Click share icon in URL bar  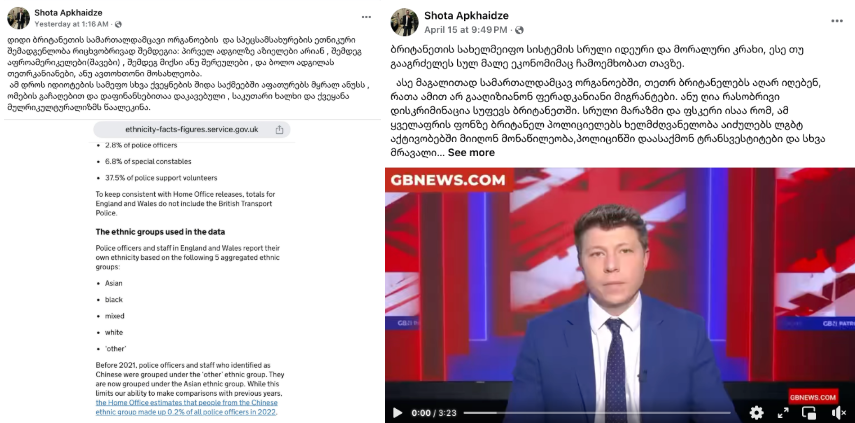(279, 130)
